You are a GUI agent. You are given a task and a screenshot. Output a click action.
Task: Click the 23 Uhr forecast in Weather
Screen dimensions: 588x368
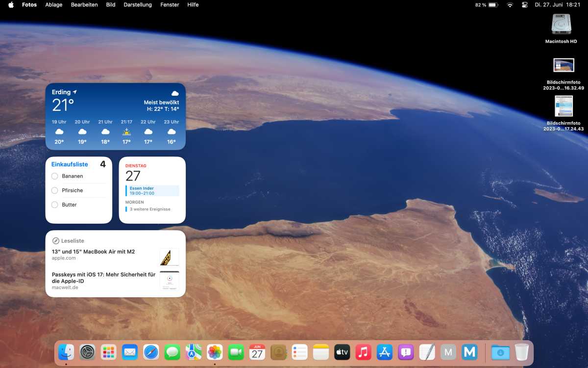pos(171,132)
